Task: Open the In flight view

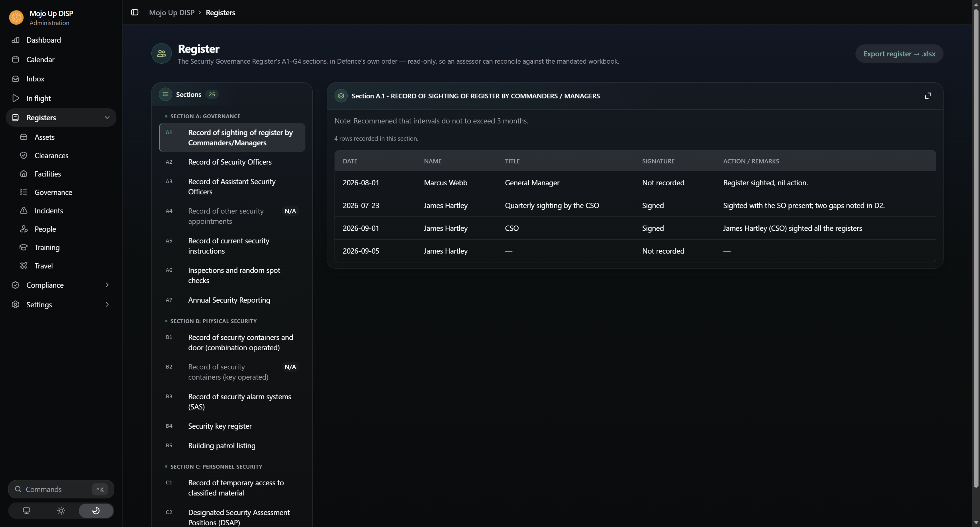Action: (x=61, y=98)
